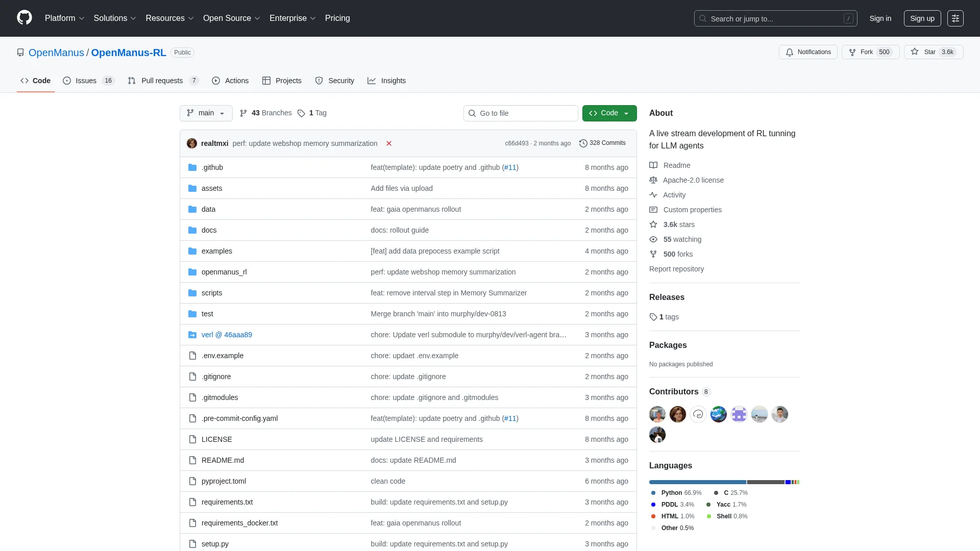Click the Python segment in languages bar

tap(697, 482)
